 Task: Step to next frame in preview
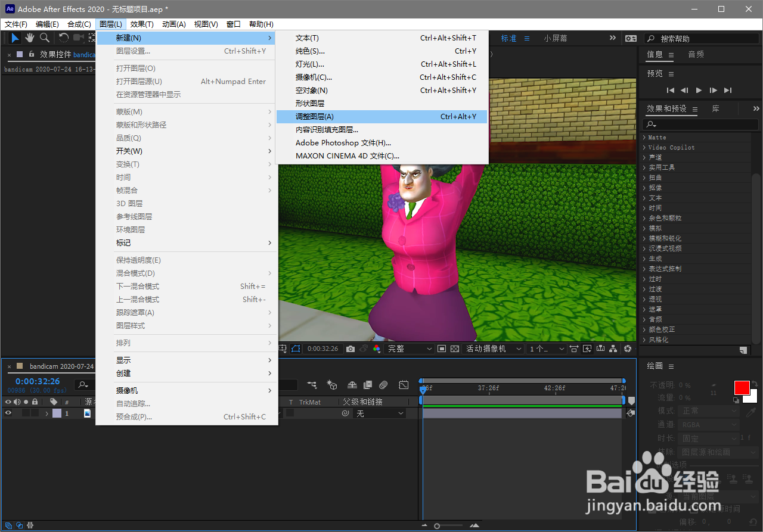coord(714,90)
